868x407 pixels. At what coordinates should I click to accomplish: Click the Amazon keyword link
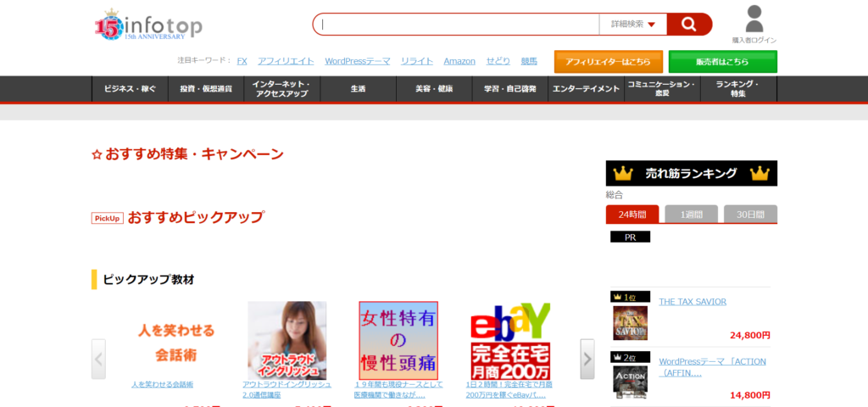pos(459,61)
